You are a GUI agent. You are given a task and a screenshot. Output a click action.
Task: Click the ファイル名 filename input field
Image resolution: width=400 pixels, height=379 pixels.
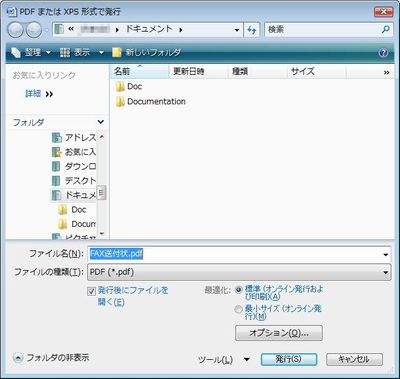[x=234, y=254]
